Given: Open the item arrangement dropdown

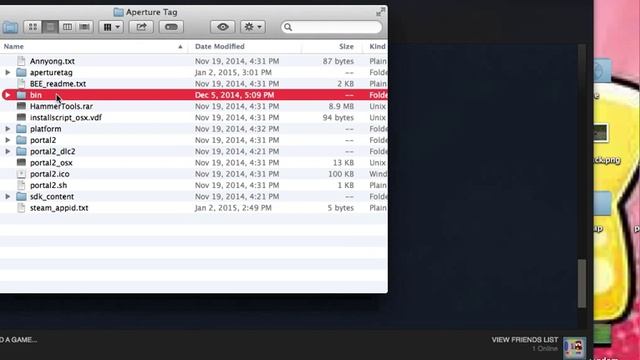Looking at the screenshot, I should tap(111, 27).
